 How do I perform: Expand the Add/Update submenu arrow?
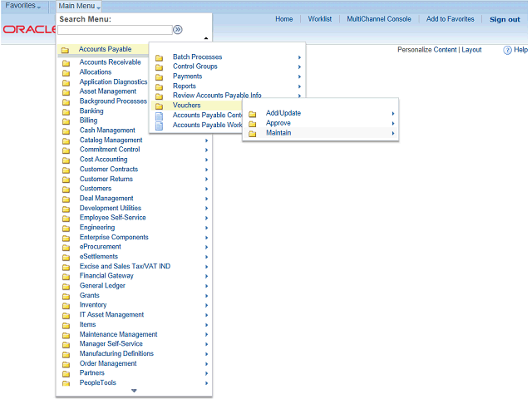point(393,114)
